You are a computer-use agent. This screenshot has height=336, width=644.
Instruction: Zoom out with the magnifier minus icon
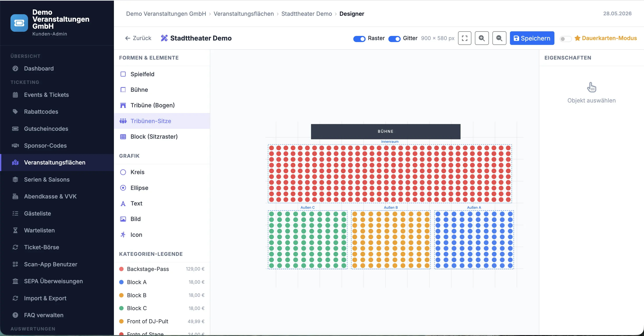point(499,38)
